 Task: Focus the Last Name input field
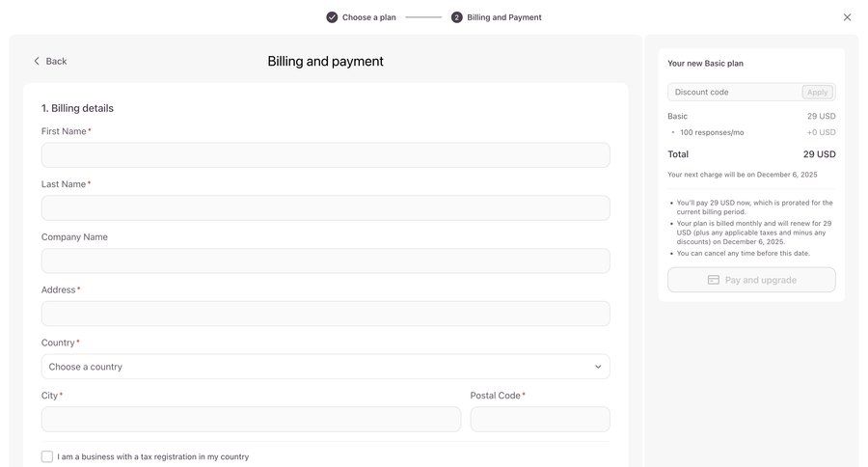click(x=326, y=207)
